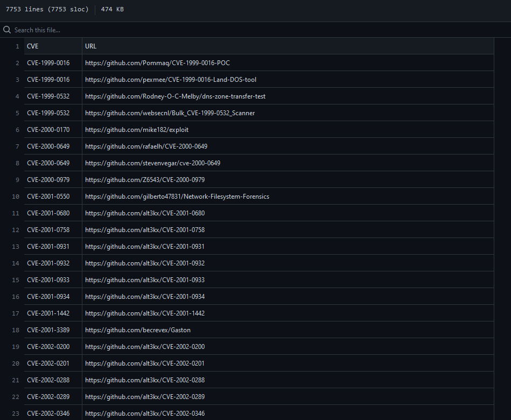The image size is (511, 420).
Task: Open the pexmee Land-DOS-tool repository URL
Action: pyautogui.click(x=170, y=80)
